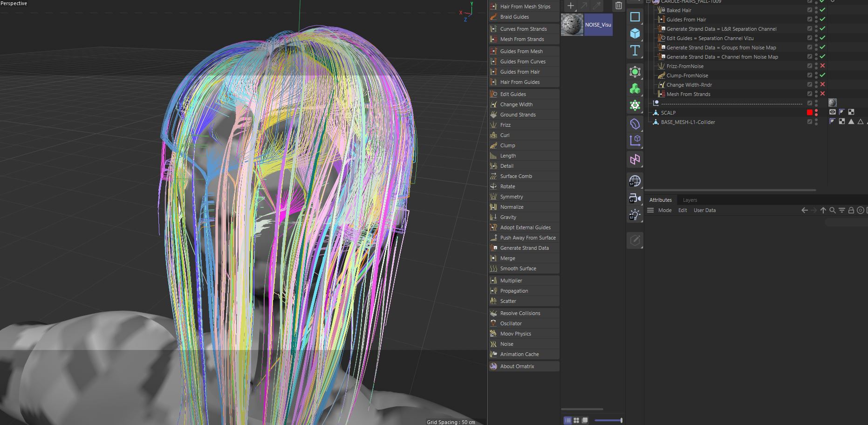
Task: Click the Text spline tool icon
Action: (635, 50)
